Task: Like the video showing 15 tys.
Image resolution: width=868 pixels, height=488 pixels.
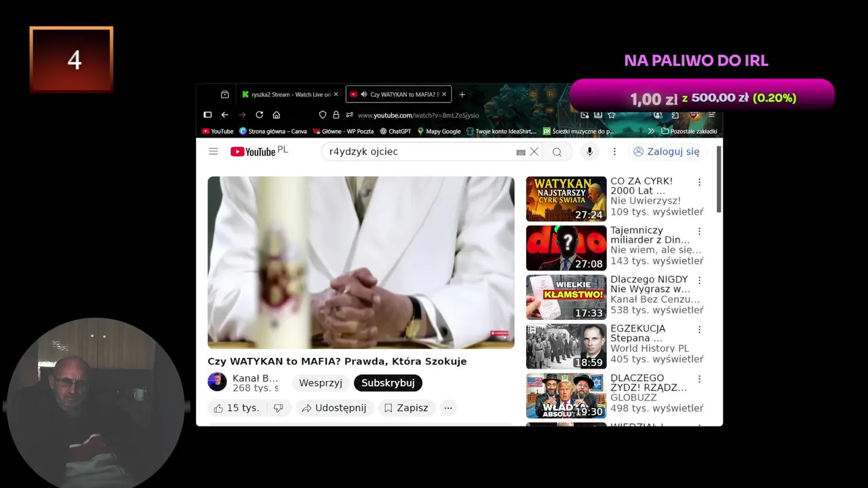Action: tap(236, 407)
